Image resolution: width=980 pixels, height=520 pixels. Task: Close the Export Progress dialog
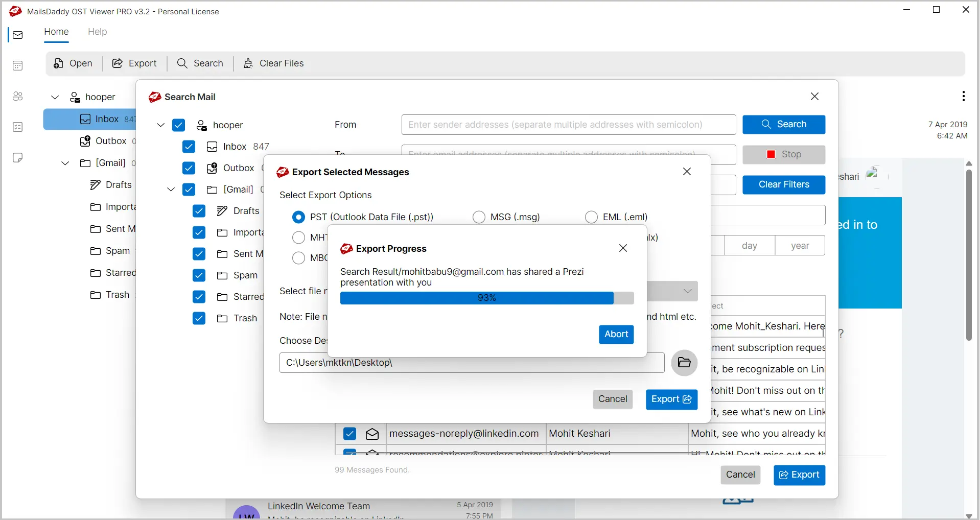(623, 248)
